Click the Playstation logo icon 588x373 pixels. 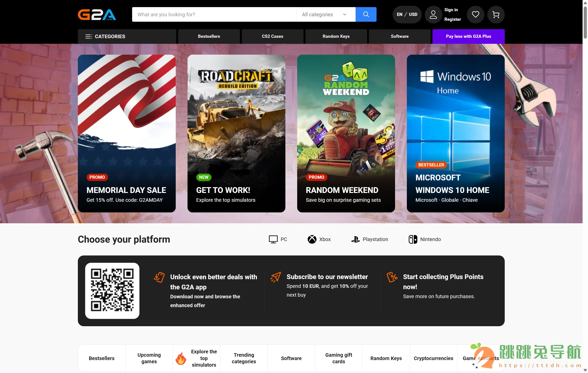[x=355, y=239]
